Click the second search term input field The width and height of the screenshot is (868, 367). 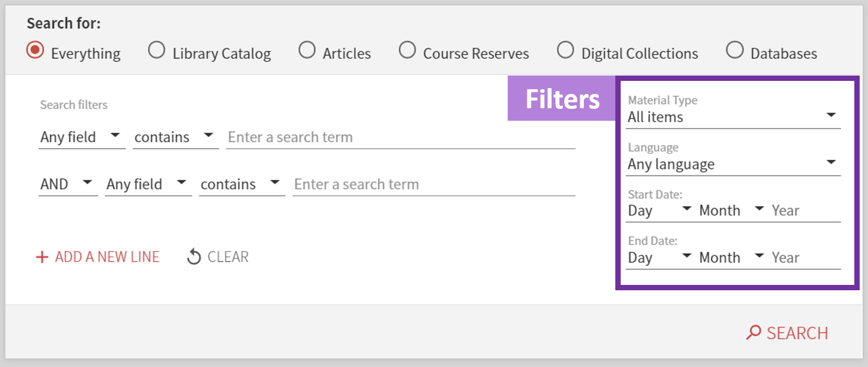[x=434, y=184]
